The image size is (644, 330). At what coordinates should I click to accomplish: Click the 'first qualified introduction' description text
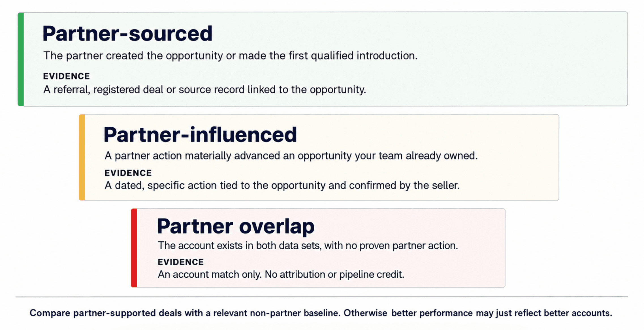tap(230, 56)
